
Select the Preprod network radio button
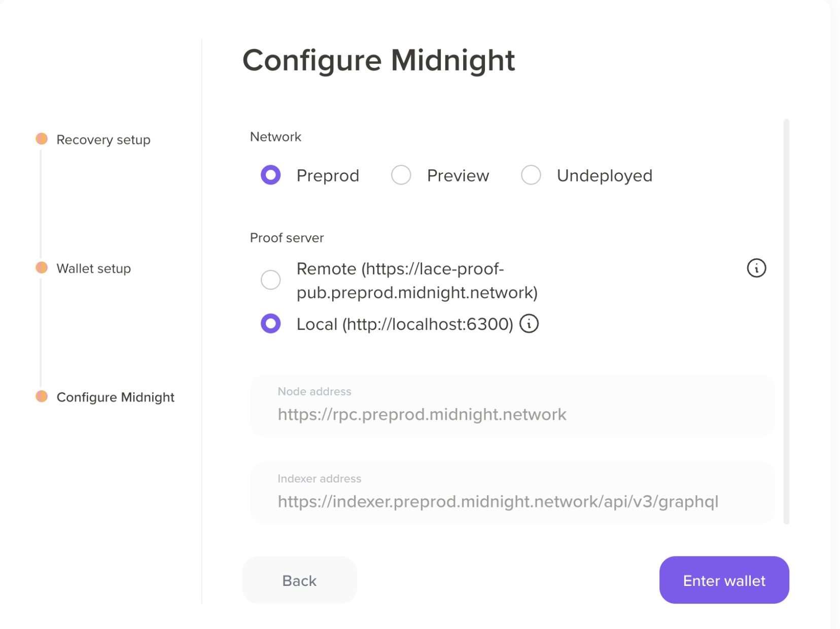click(271, 175)
